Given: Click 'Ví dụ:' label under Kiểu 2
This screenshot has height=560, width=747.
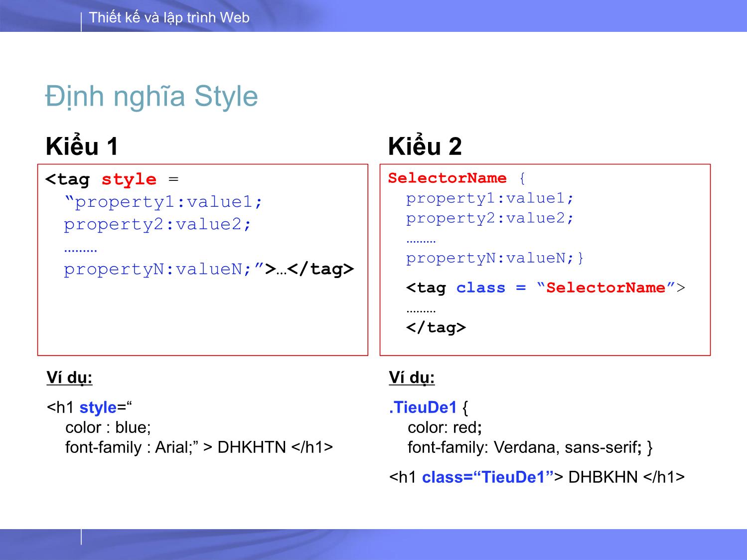Looking at the screenshot, I should pyautogui.click(x=412, y=378).
